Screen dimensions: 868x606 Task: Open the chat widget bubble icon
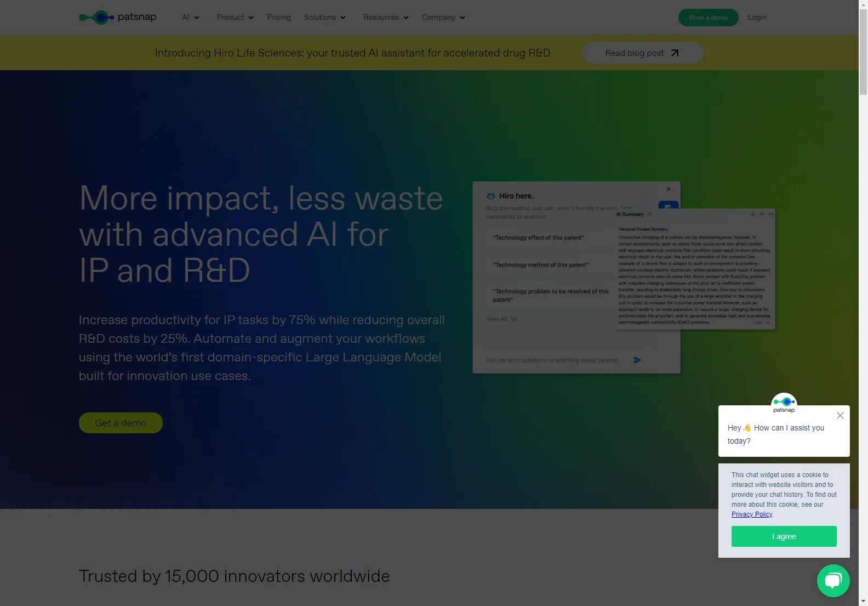click(x=833, y=581)
